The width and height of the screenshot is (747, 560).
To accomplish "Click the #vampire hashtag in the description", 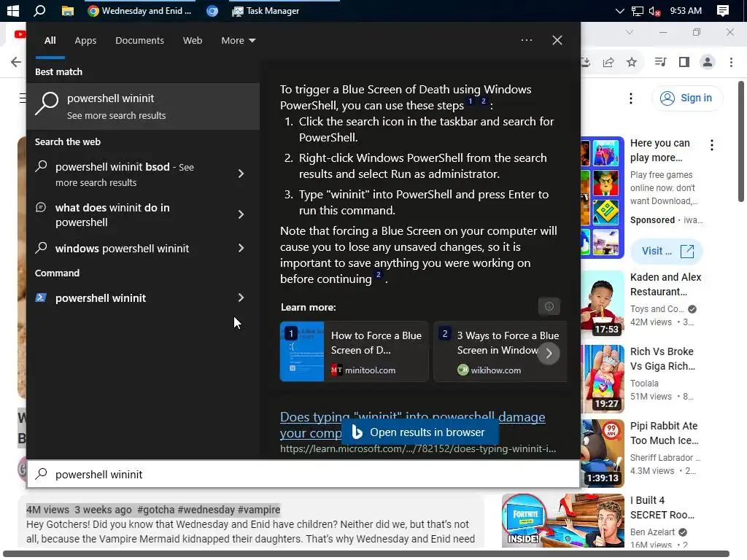I will [x=259, y=510].
